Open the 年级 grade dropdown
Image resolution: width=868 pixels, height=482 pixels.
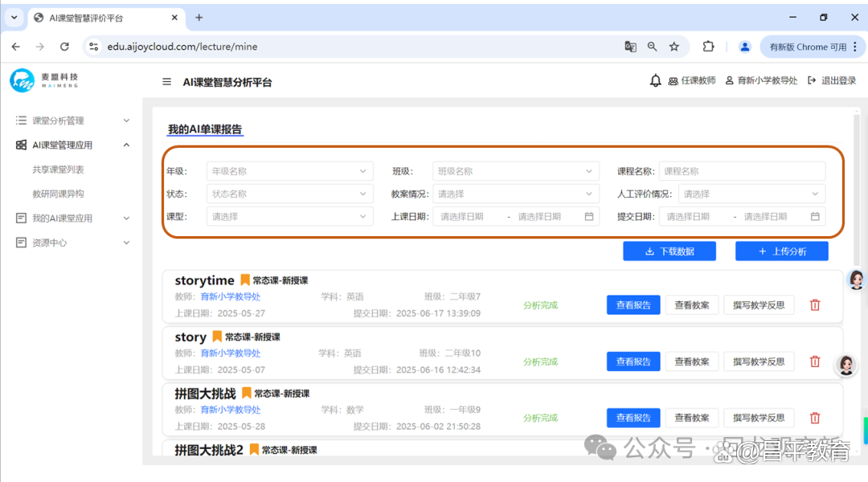pyautogui.click(x=289, y=171)
